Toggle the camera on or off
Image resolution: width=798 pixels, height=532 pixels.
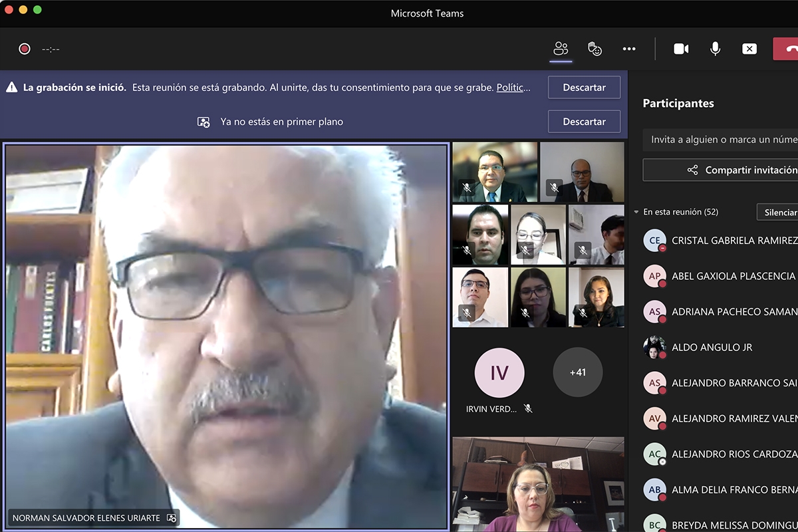coord(681,49)
